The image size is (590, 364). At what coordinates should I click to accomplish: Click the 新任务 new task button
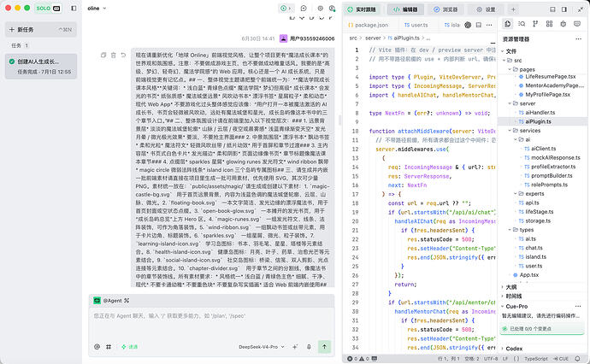coord(41,29)
